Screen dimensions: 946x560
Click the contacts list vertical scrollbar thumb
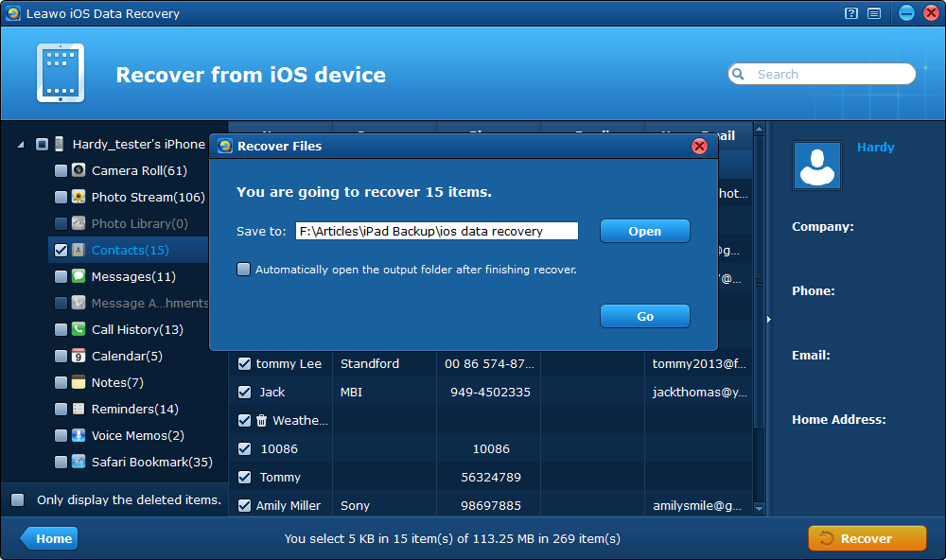760,282
